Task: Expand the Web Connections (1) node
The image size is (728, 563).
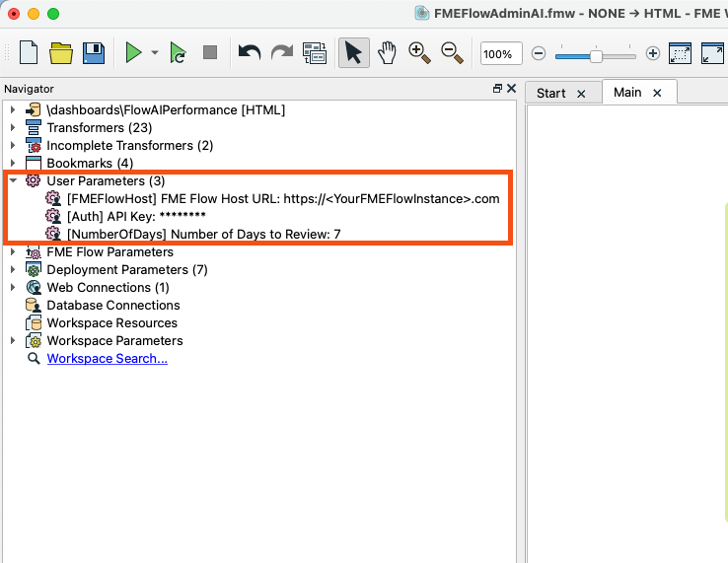Action: tap(13, 287)
